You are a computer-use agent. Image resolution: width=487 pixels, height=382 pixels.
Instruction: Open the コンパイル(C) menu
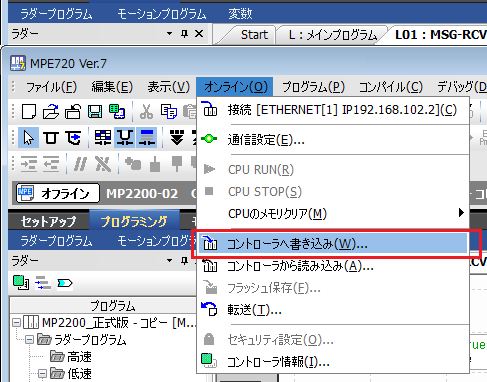click(390, 87)
